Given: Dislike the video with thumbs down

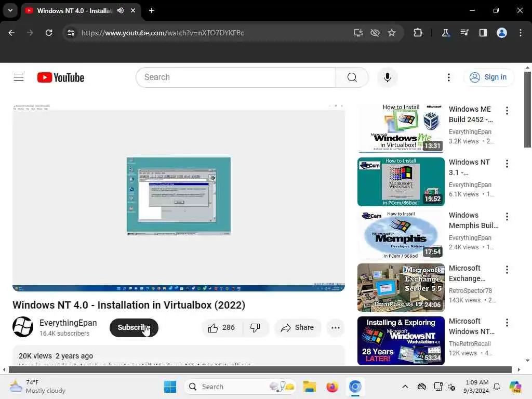Looking at the screenshot, I should coord(256,327).
